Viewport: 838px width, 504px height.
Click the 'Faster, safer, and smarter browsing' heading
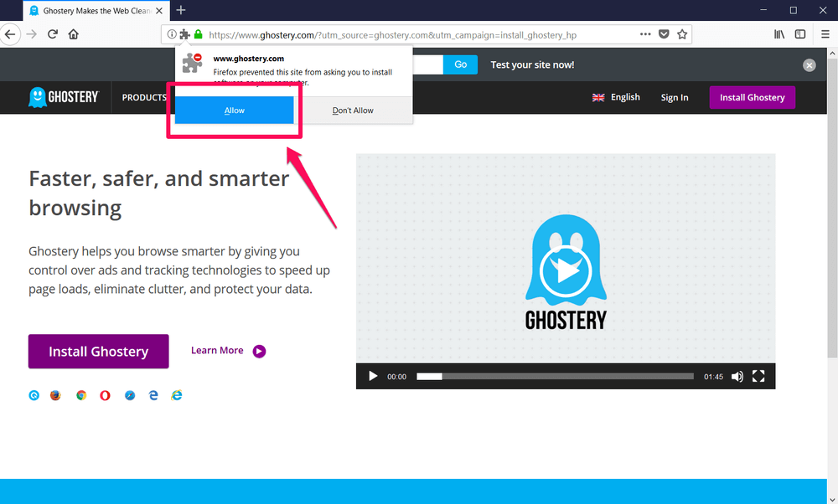tap(158, 193)
